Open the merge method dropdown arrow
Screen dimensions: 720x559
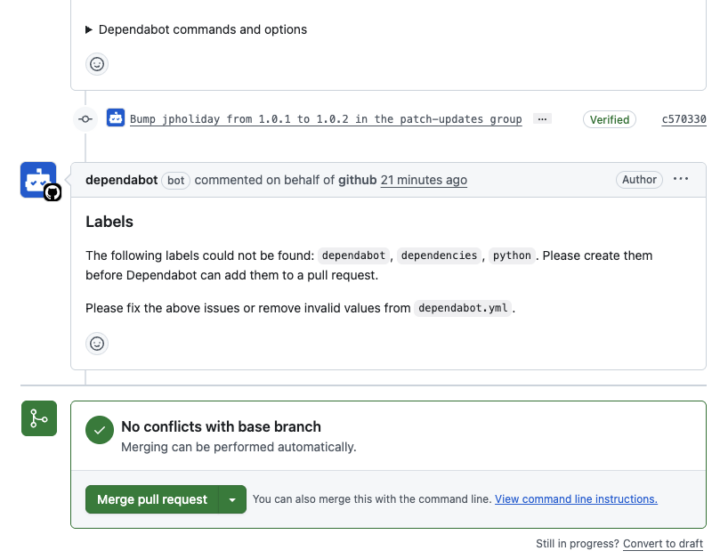[x=232, y=499]
